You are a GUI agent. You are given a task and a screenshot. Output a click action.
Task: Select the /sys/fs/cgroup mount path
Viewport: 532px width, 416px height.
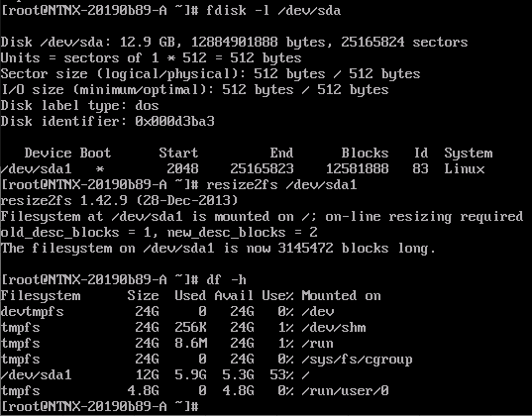click(357, 360)
